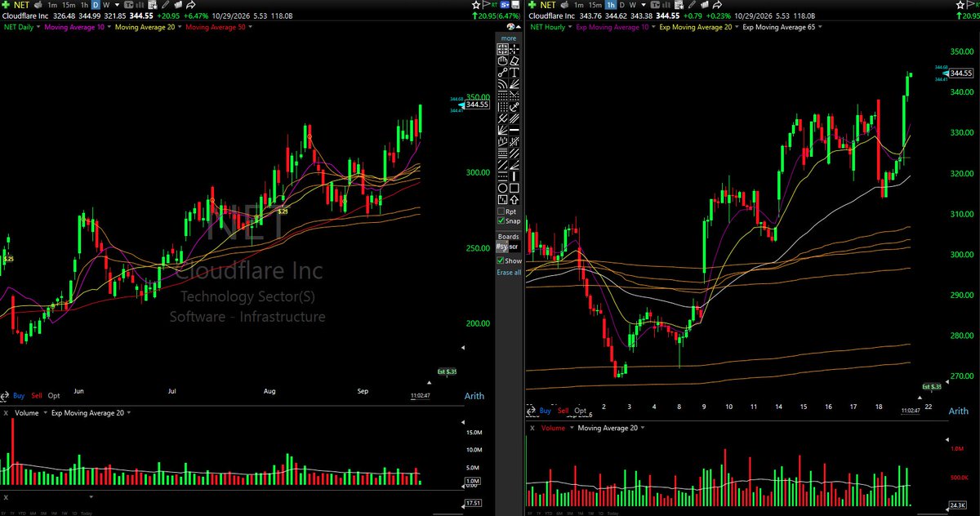Click pencil drawing icon on hourly chart

[x=692, y=5]
